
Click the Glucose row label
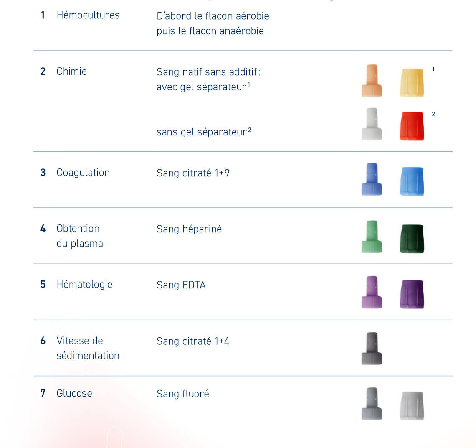(x=74, y=393)
